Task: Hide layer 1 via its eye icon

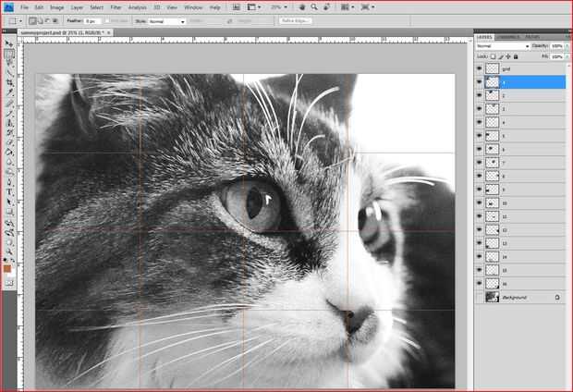Action: point(480,82)
